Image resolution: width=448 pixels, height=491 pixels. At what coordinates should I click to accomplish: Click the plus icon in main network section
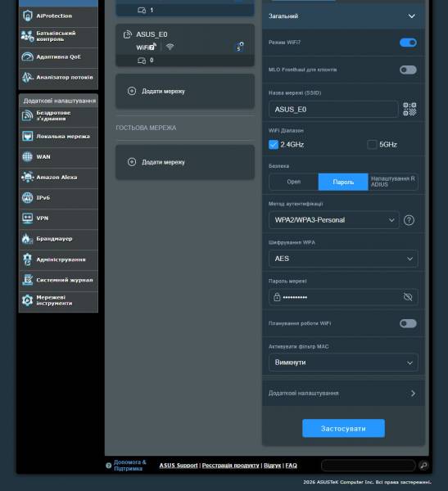[132, 91]
